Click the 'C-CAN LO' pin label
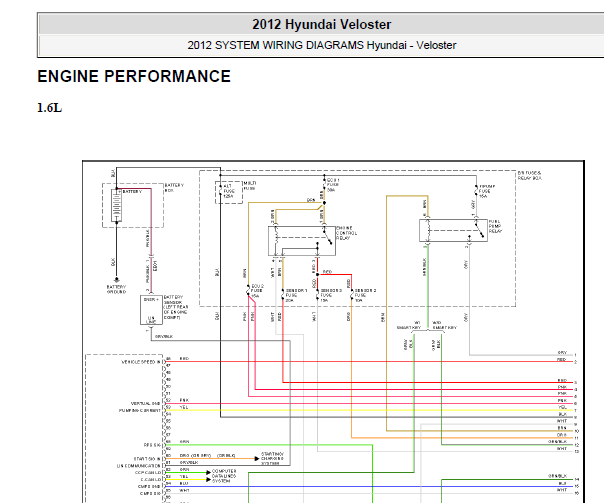Image resolution: width=604 pixels, height=503 pixels. click(x=150, y=480)
